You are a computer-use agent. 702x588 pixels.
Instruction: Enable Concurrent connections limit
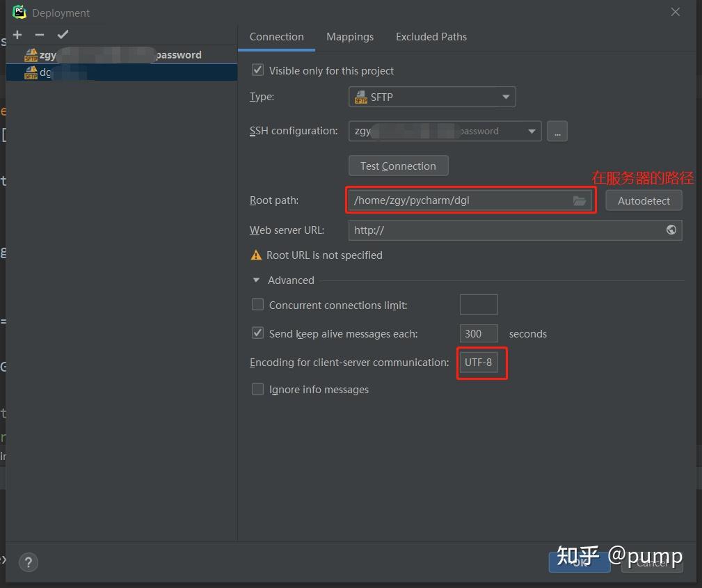coord(257,305)
